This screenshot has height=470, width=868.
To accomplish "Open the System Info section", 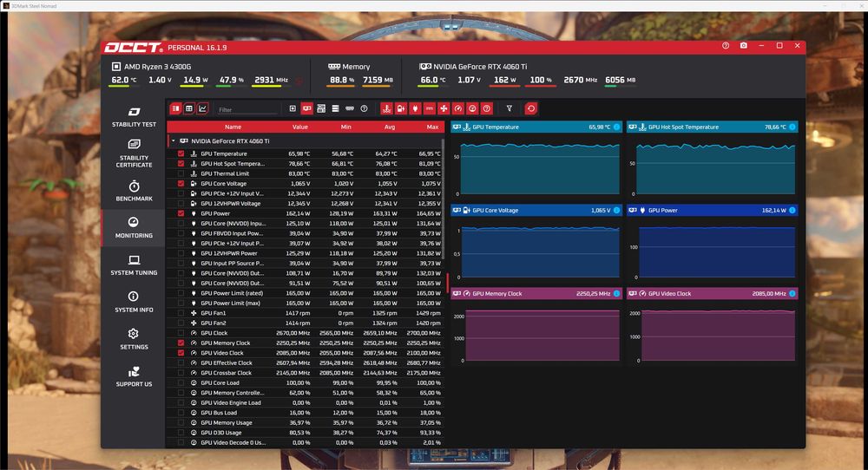I will 134,302.
